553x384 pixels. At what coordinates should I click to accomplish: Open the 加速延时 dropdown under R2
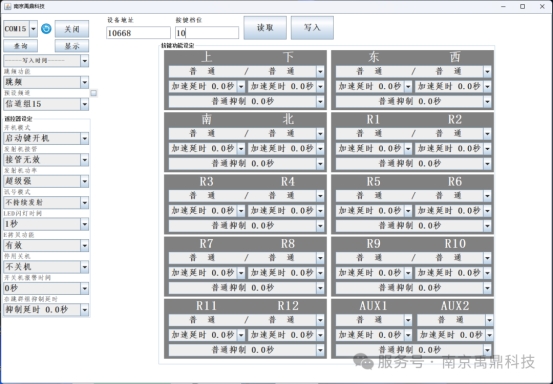click(x=453, y=148)
